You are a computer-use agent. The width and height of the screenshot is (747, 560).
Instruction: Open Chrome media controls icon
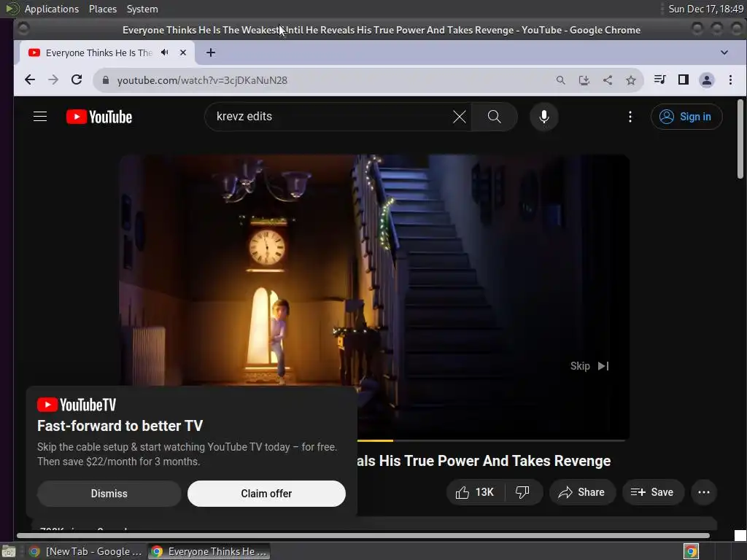[x=659, y=79]
